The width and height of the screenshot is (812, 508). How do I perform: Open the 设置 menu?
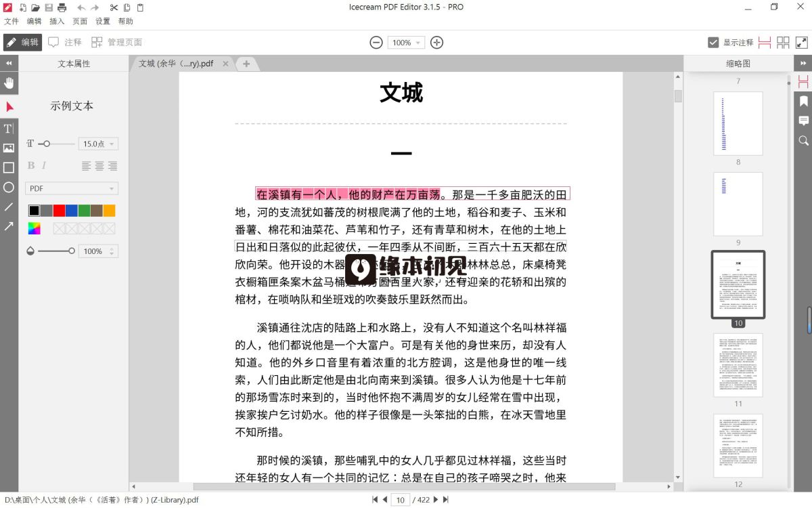point(103,22)
